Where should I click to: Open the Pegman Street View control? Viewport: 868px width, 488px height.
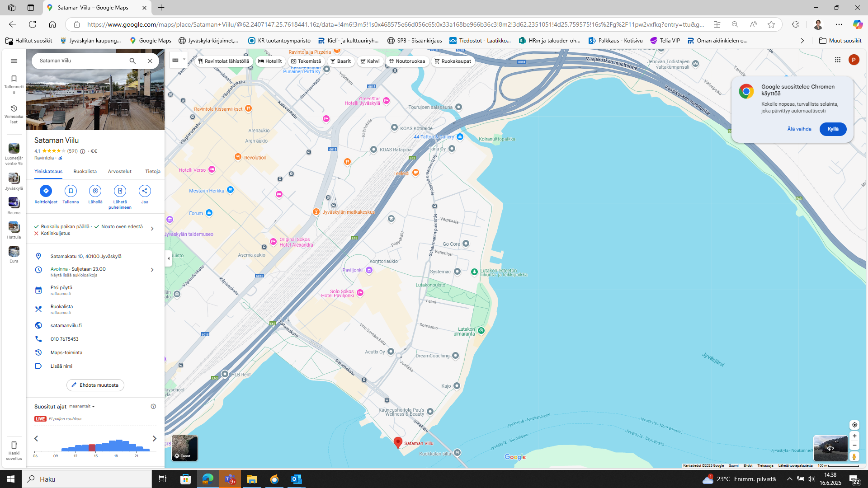click(854, 456)
